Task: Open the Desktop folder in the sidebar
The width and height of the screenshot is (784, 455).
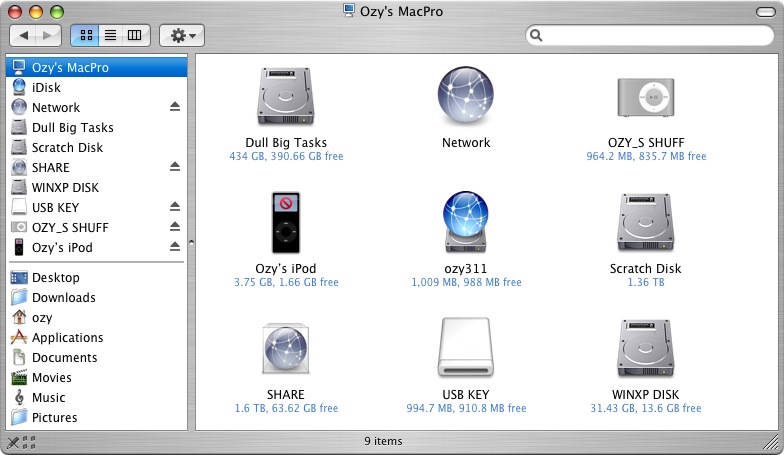Action: click(97, 277)
